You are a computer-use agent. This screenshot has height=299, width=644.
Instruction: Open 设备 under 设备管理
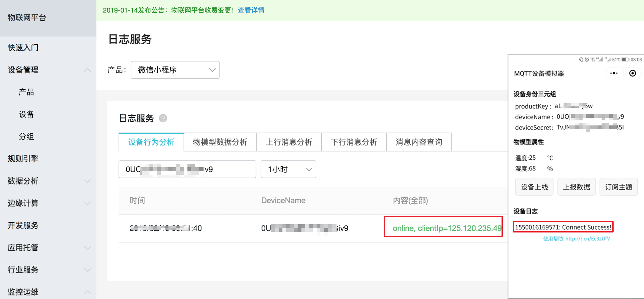coord(26,114)
